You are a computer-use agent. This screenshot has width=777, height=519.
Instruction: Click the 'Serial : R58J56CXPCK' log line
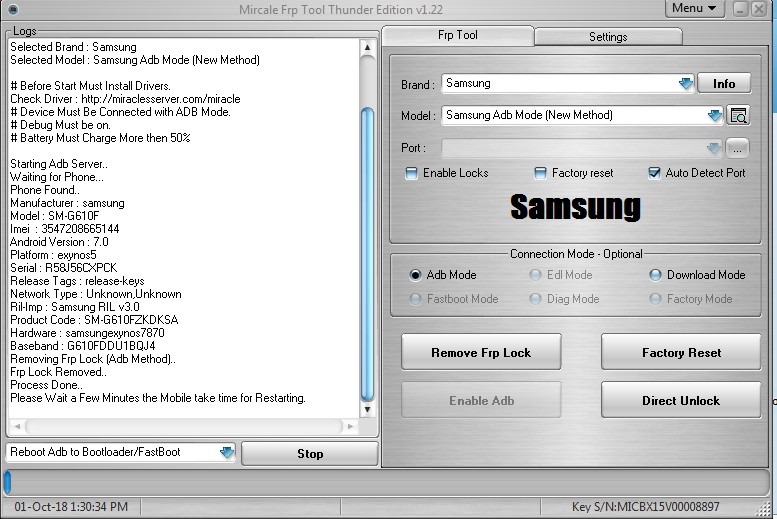pos(63,268)
